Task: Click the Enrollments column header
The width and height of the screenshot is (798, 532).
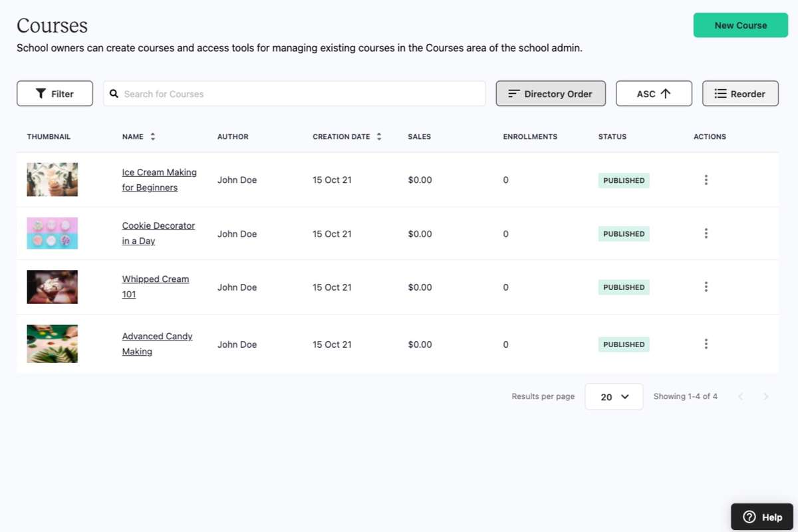Action: click(530, 136)
